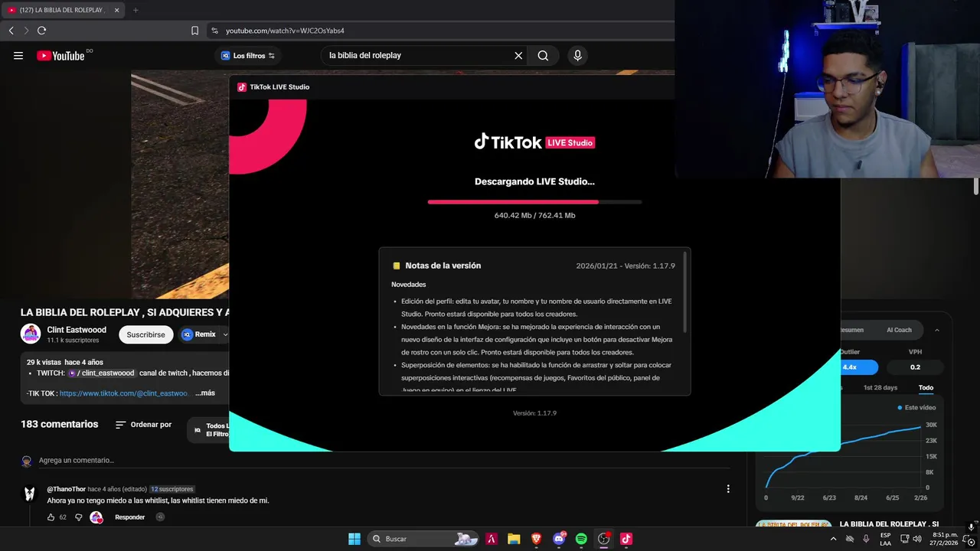Open the taskbar microphone tray icon
Image resolution: width=980 pixels, height=551 pixels.
866,539
